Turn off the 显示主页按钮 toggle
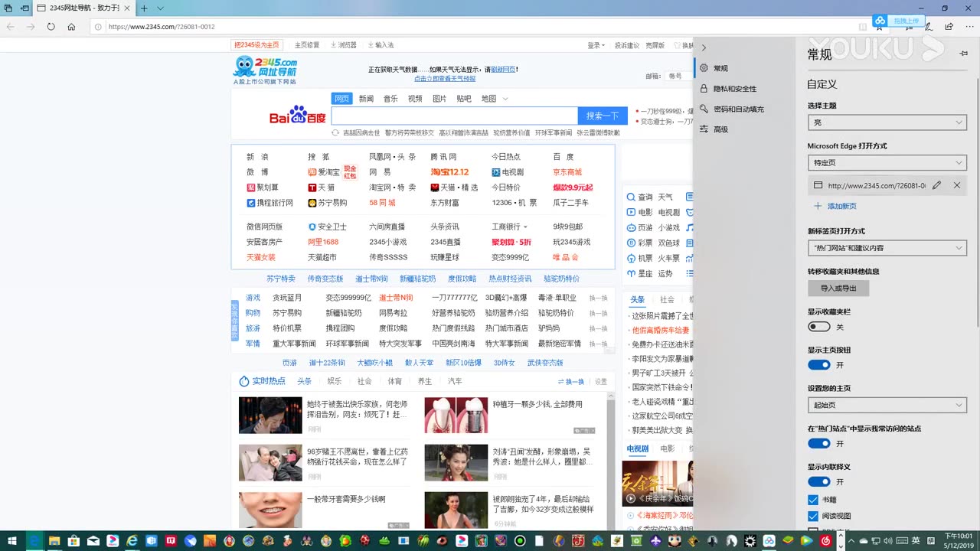The image size is (980, 551). [x=819, y=365]
